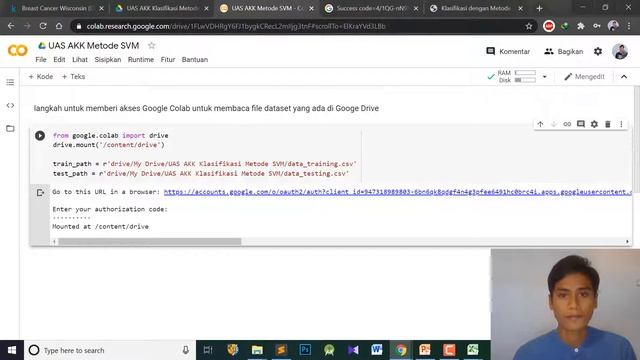Screen dimensions: 640x360
Task: Open the Lihat menu
Action: coord(80,60)
